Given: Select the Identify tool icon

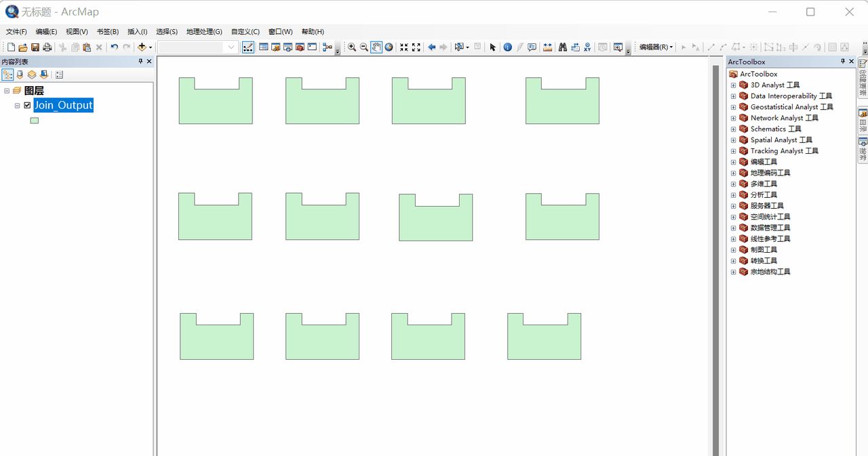Looking at the screenshot, I should tap(507, 47).
